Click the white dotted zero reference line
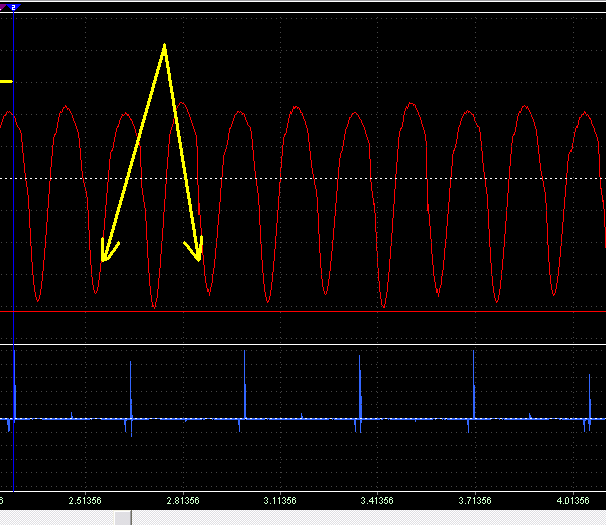 (x=303, y=179)
